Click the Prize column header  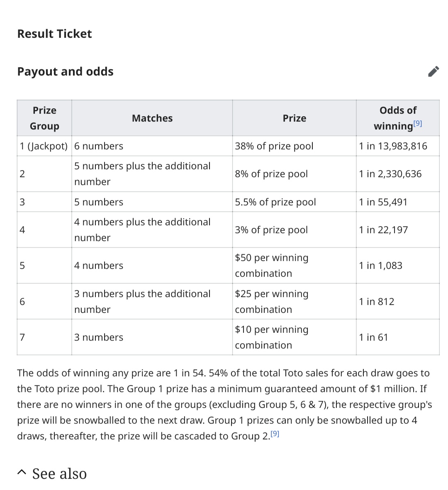[x=294, y=118]
